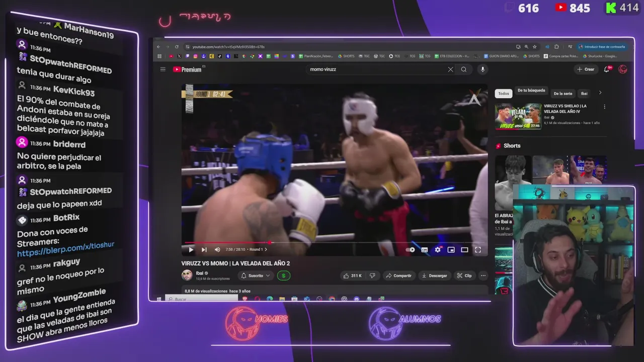Click the green dollar Super Thanks button
This screenshot has width=644, height=362.
pos(284,276)
